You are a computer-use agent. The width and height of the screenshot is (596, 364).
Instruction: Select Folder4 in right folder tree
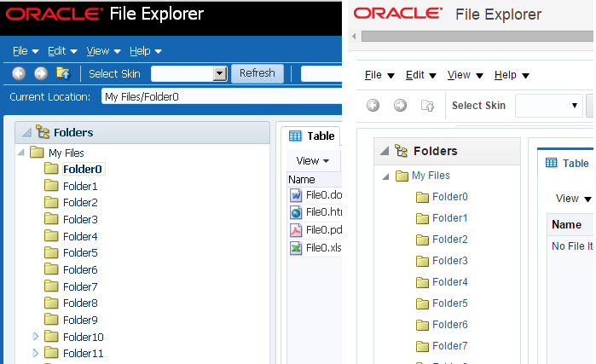pyautogui.click(x=450, y=282)
